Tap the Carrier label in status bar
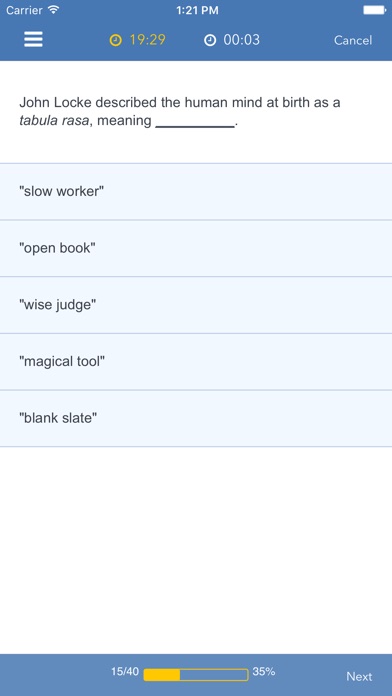The image size is (392, 696). pos(24,10)
